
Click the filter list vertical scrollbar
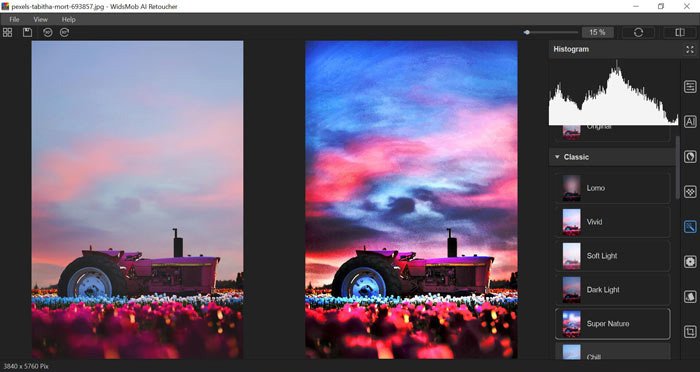(x=678, y=167)
